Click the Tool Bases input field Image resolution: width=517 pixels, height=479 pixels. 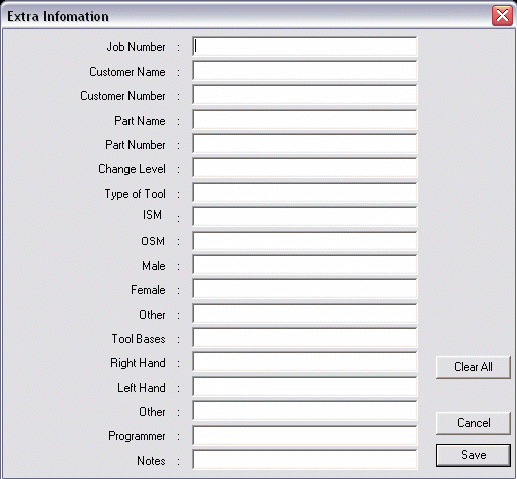pyautogui.click(x=305, y=338)
